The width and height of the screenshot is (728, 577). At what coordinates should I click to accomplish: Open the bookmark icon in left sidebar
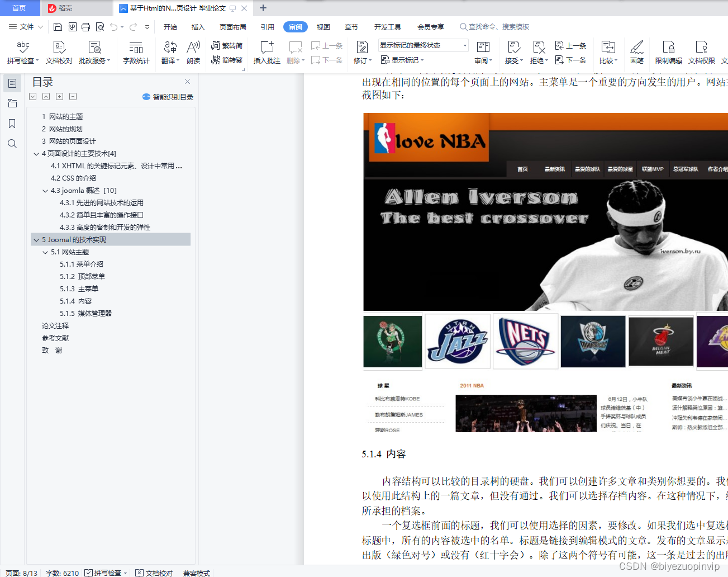12,124
